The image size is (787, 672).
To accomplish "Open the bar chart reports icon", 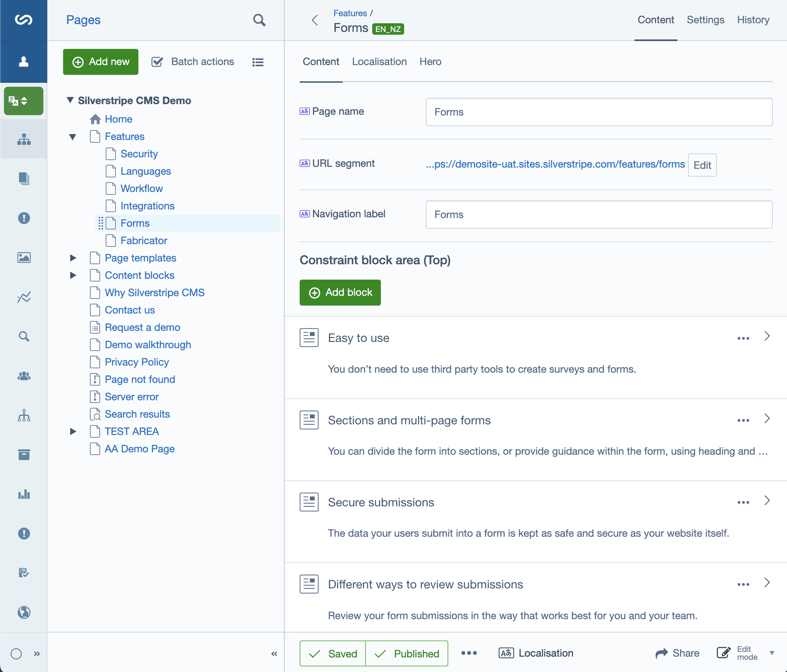I will pos(24,494).
